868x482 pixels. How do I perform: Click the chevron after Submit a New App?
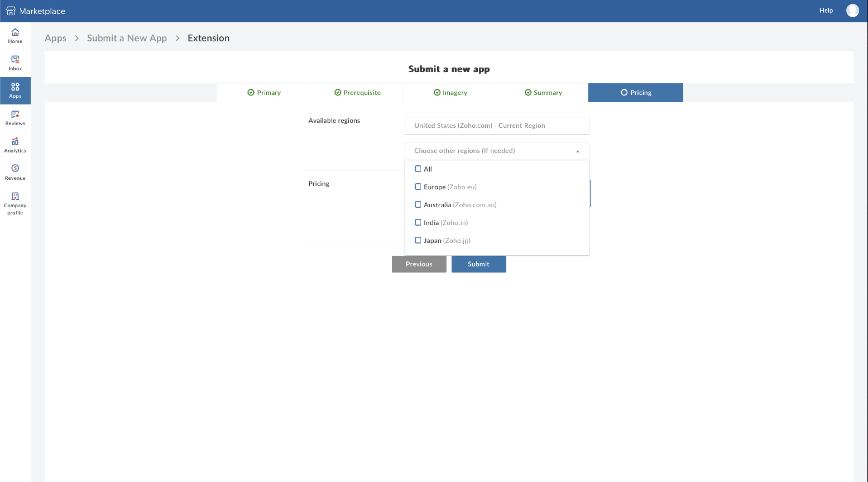178,38
